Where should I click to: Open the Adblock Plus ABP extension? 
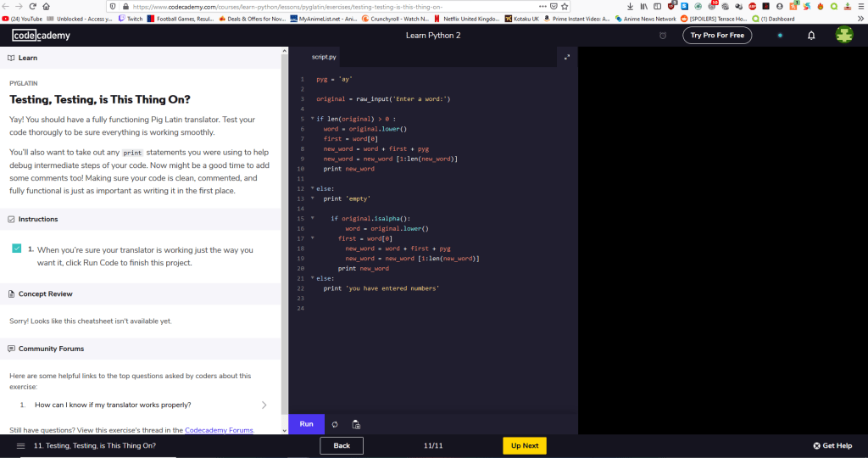tap(753, 7)
